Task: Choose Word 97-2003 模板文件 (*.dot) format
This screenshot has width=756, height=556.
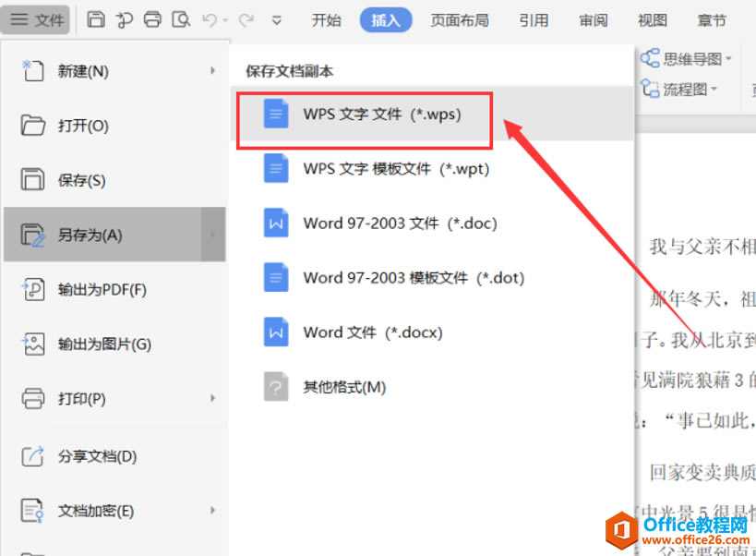Action: click(x=433, y=278)
